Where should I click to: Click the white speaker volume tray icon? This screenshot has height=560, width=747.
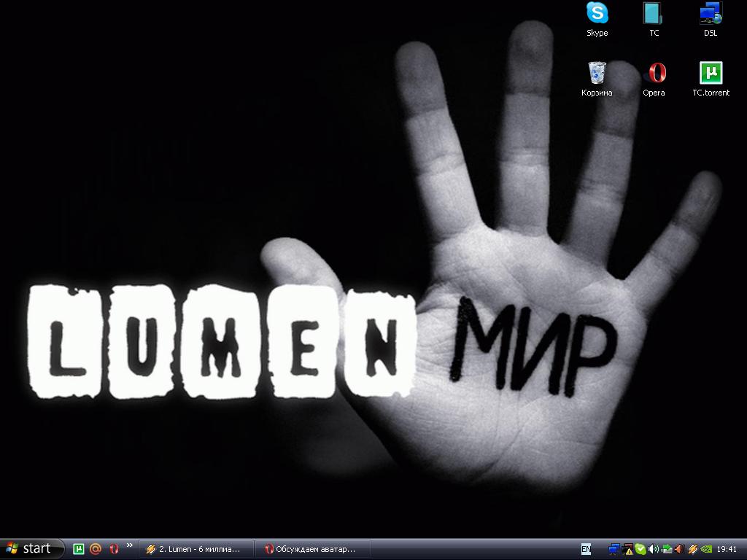click(x=653, y=549)
